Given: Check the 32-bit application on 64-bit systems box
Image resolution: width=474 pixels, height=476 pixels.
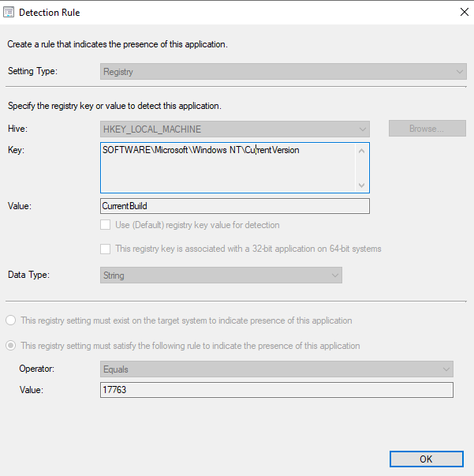Looking at the screenshot, I should (x=105, y=249).
